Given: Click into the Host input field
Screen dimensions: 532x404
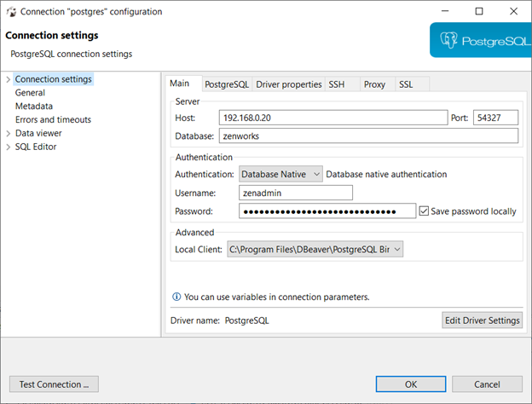Looking at the screenshot, I should pyautogui.click(x=332, y=118).
